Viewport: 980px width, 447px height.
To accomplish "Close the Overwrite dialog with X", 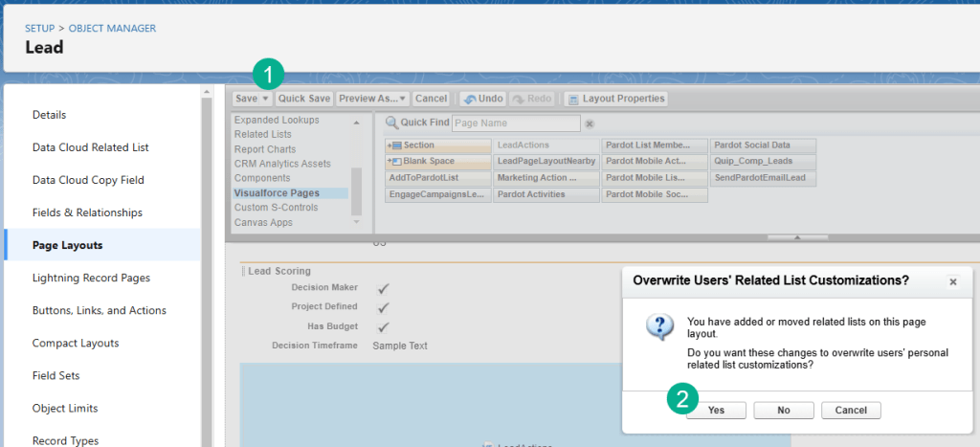I will (952, 281).
